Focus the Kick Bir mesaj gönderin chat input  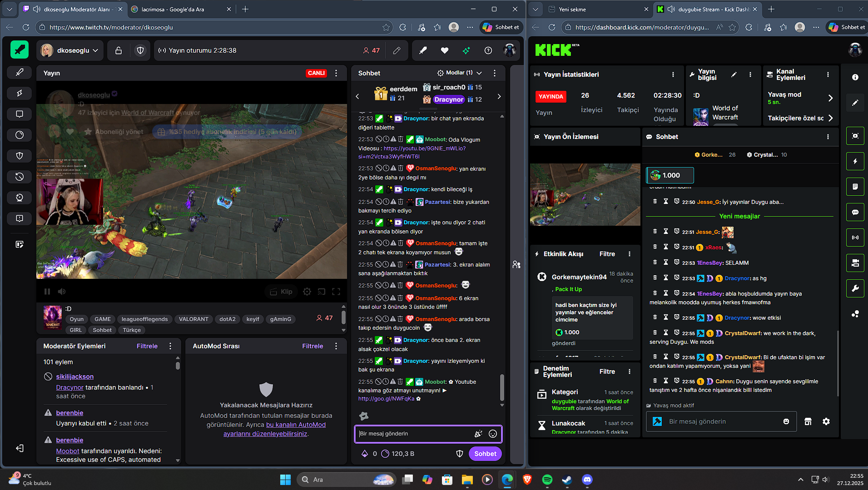(721, 421)
